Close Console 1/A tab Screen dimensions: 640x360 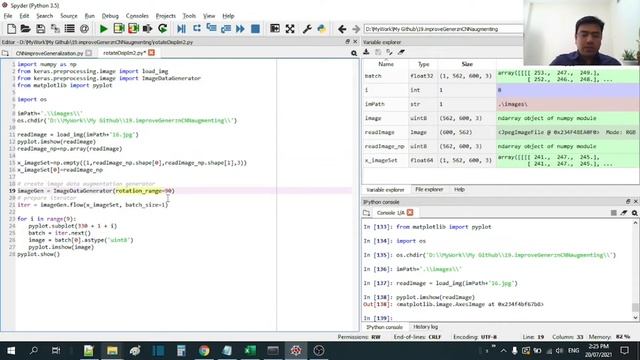410,213
